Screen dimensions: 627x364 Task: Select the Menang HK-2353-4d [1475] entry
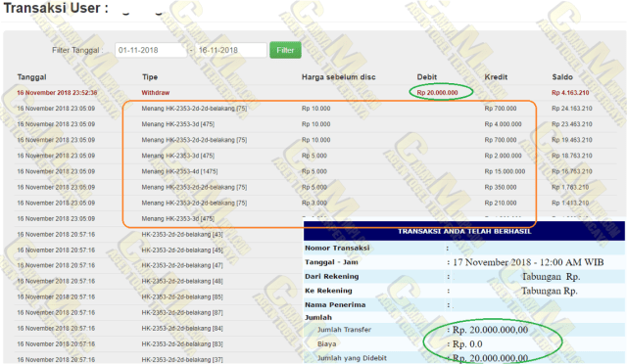point(179,171)
